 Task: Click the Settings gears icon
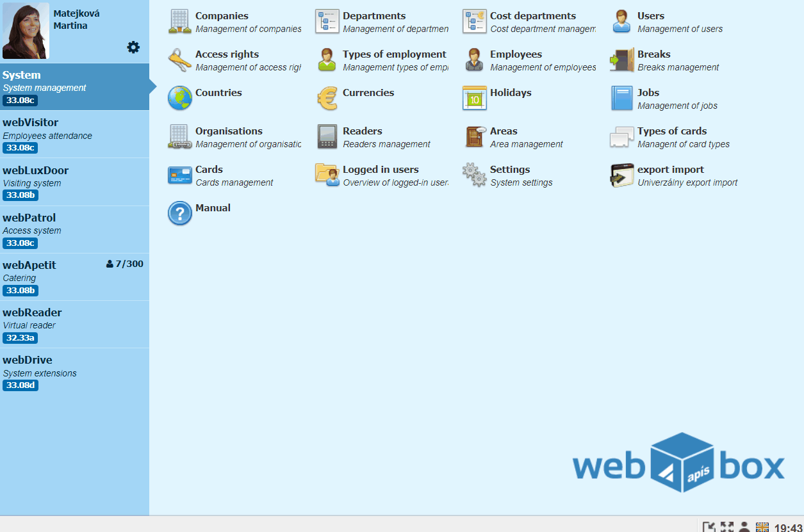click(475, 175)
